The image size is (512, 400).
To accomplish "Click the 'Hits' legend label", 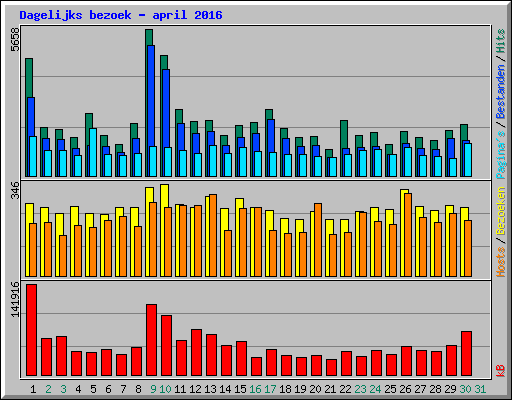I will pyautogui.click(x=500, y=41).
